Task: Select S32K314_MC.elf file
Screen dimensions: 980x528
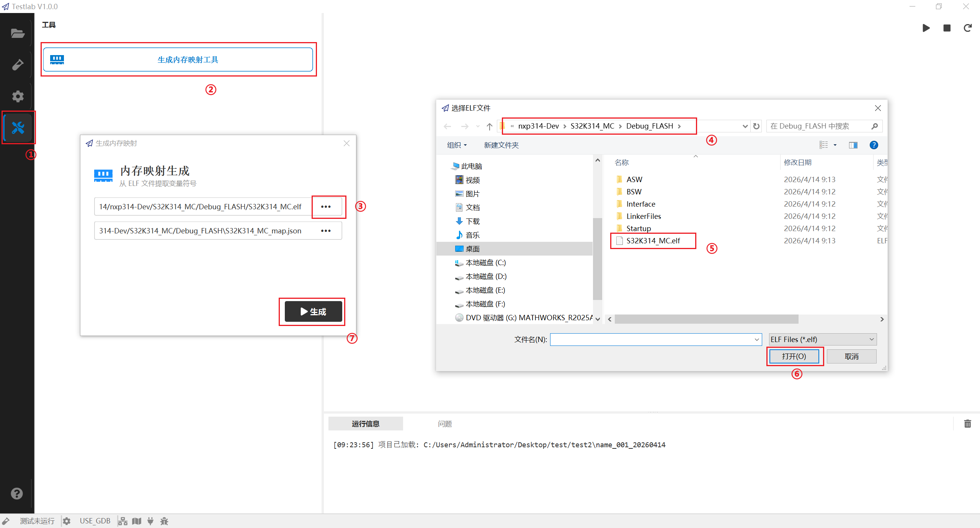Action: point(653,241)
